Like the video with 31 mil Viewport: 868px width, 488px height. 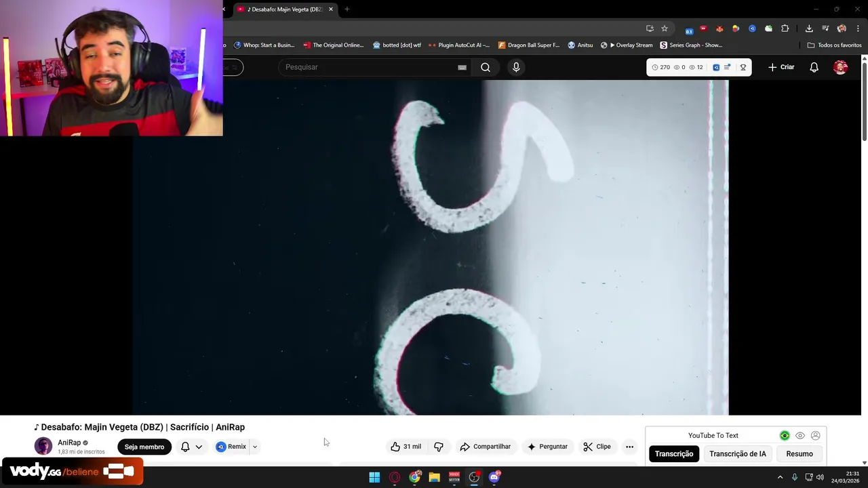pyautogui.click(x=406, y=447)
